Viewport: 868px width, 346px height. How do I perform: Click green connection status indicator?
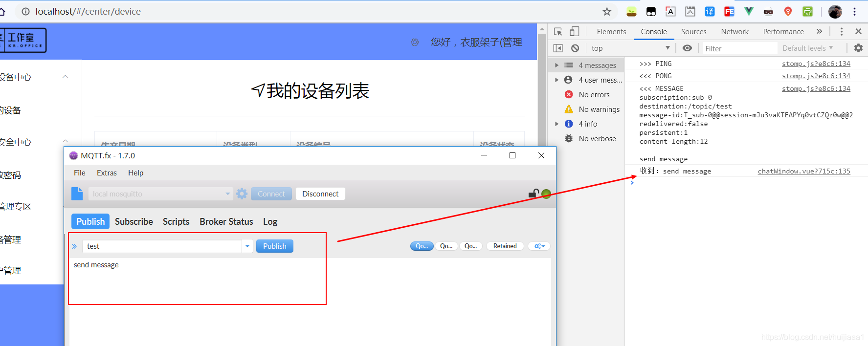point(546,194)
